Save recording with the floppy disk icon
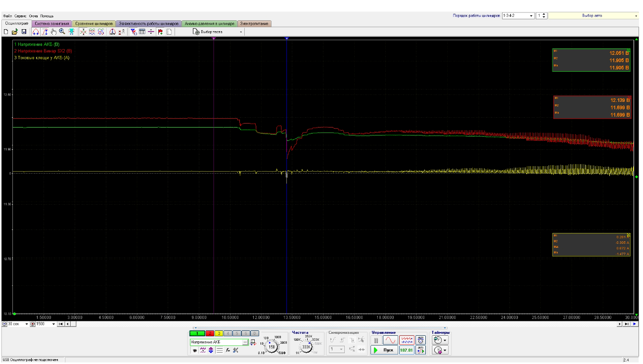 pyautogui.click(x=23, y=32)
